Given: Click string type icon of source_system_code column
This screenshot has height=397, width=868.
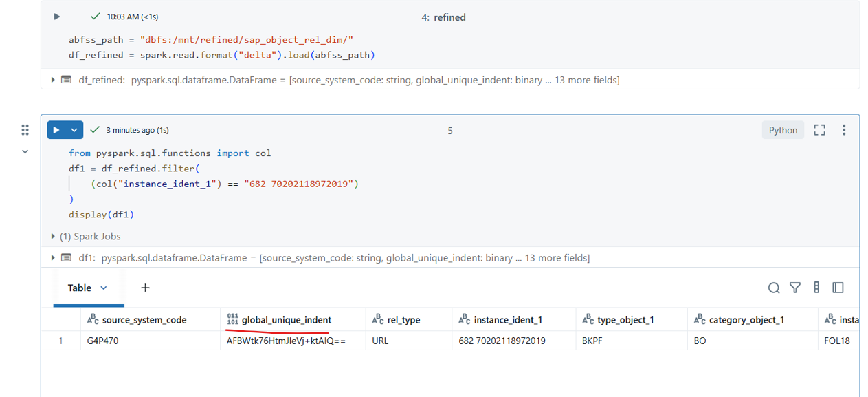Looking at the screenshot, I should click(x=93, y=320).
